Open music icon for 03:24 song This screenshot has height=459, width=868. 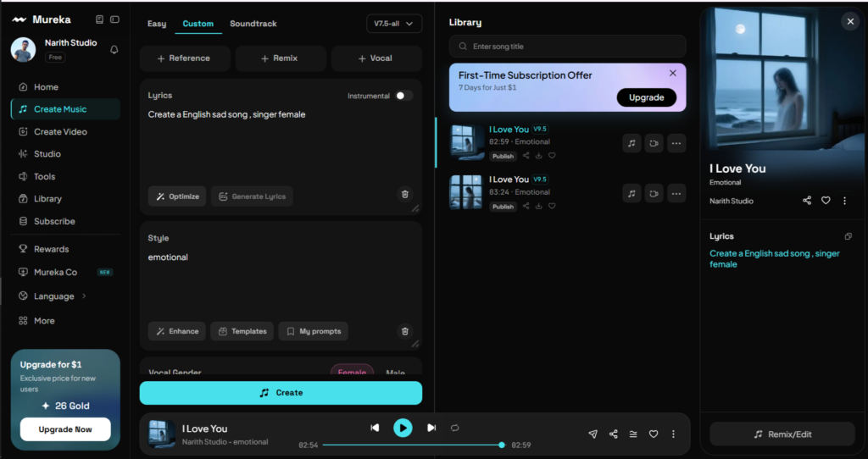pos(632,194)
